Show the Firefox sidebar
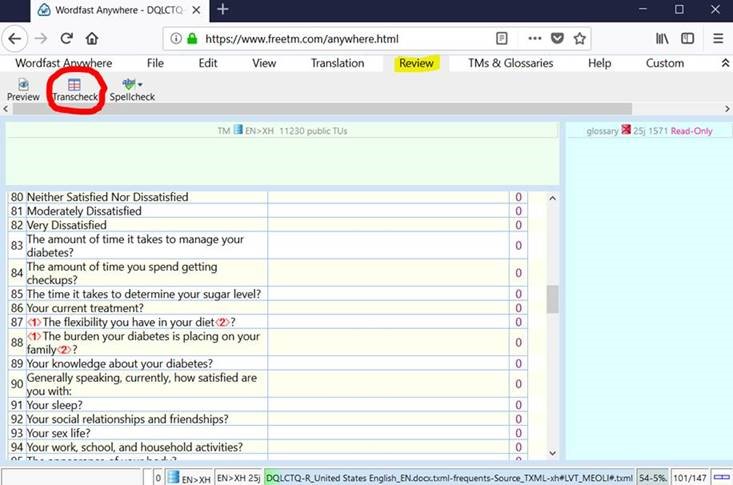This screenshot has height=485, width=733. [x=688, y=39]
